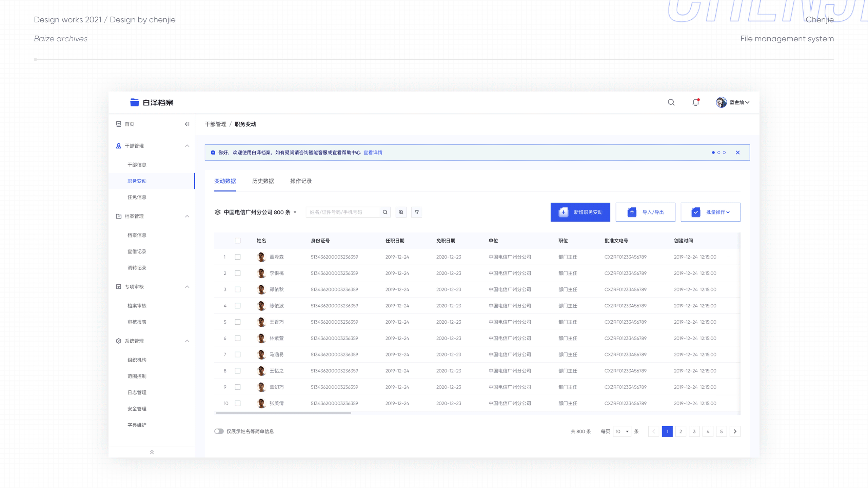Image resolution: width=868 pixels, height=488 pixels.
Task: Click the 专项审核 icon in sidebar
Action: 119,287
